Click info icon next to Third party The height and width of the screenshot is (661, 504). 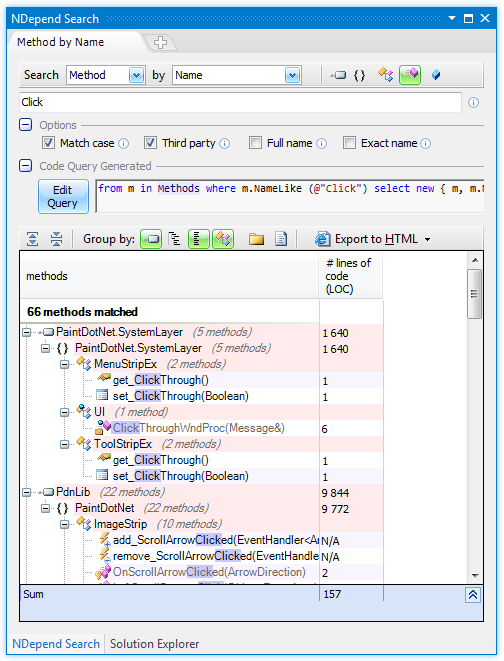click(225, 143)
